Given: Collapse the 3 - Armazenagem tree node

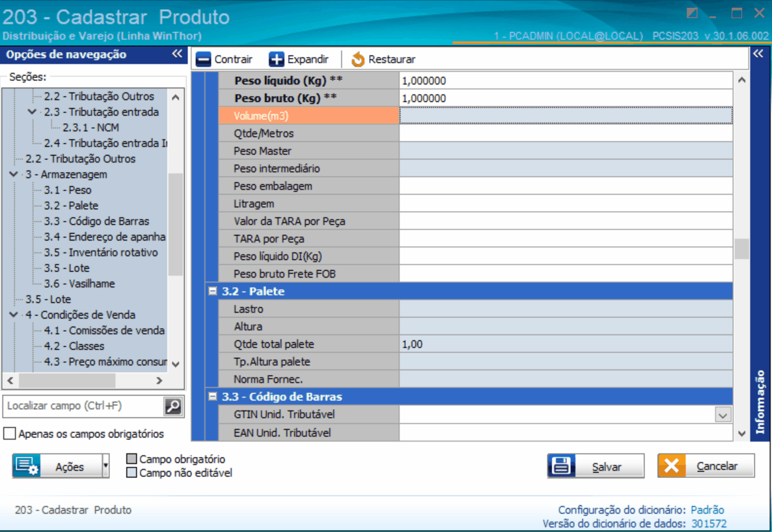Looking at the screenshot, I should (13, 174).
